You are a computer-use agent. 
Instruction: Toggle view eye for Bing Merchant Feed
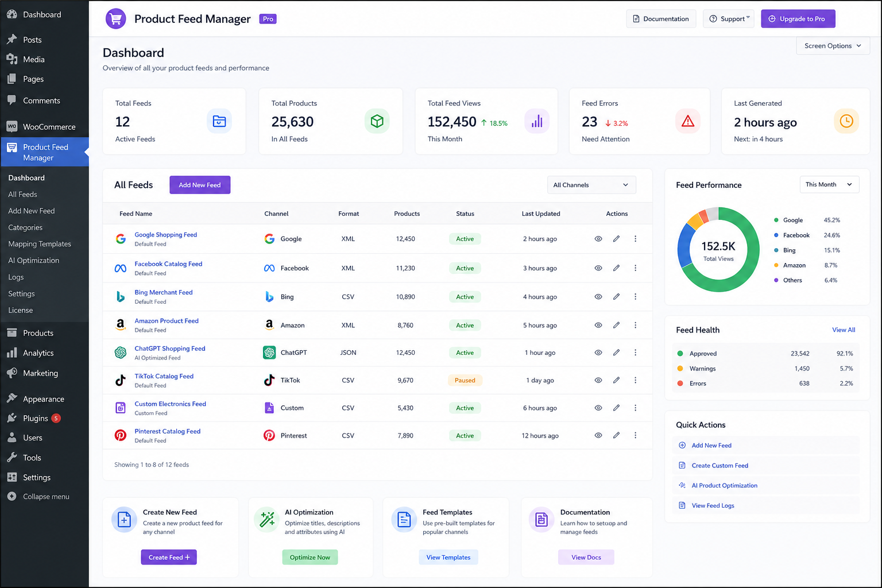pyautogui.click(x=598, y=297)
